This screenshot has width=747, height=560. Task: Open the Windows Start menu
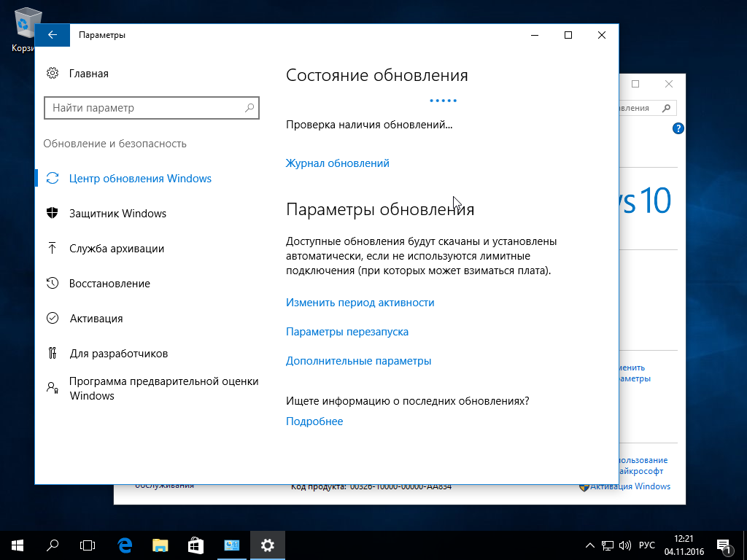[x=18, y=545]
